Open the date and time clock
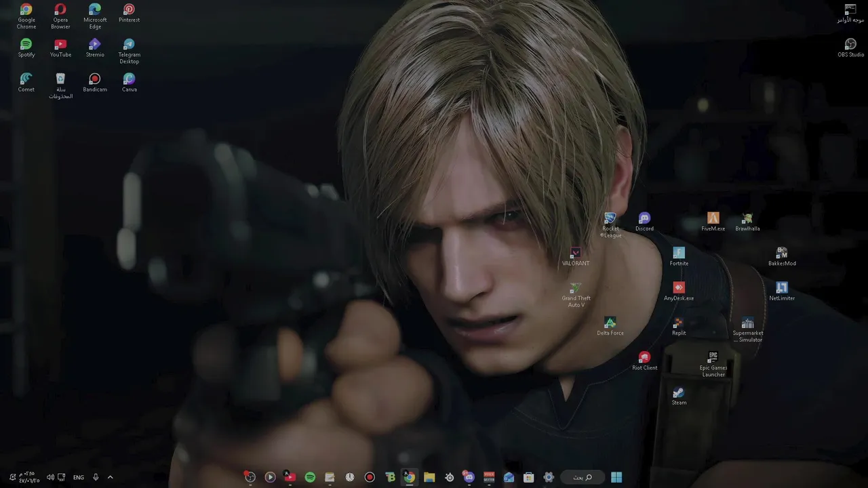 tap(28, 477)
